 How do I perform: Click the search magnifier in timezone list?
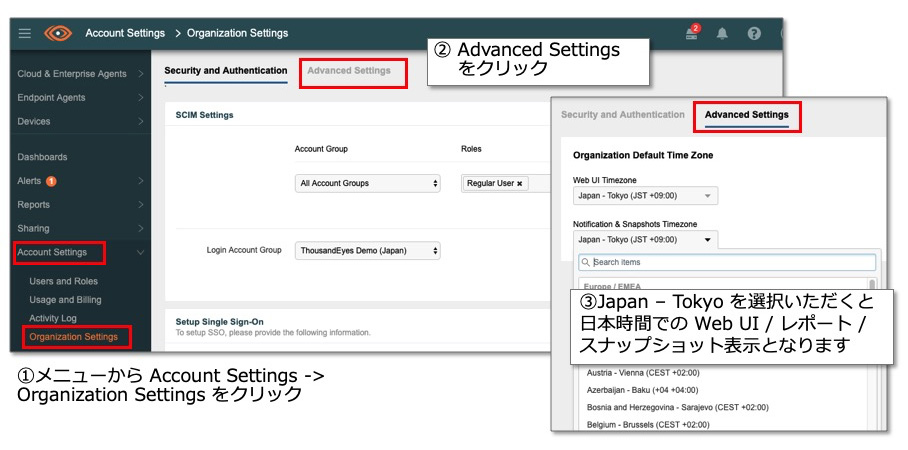[x=585, y=263]
